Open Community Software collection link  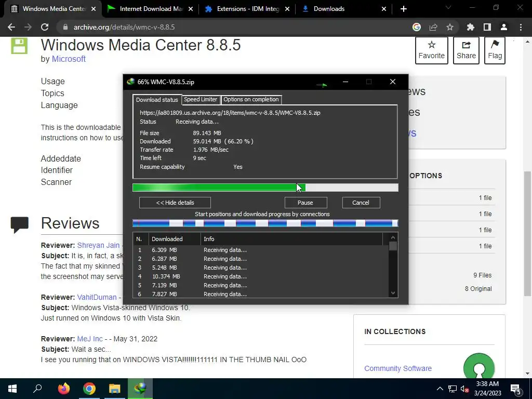coord(398,368)
